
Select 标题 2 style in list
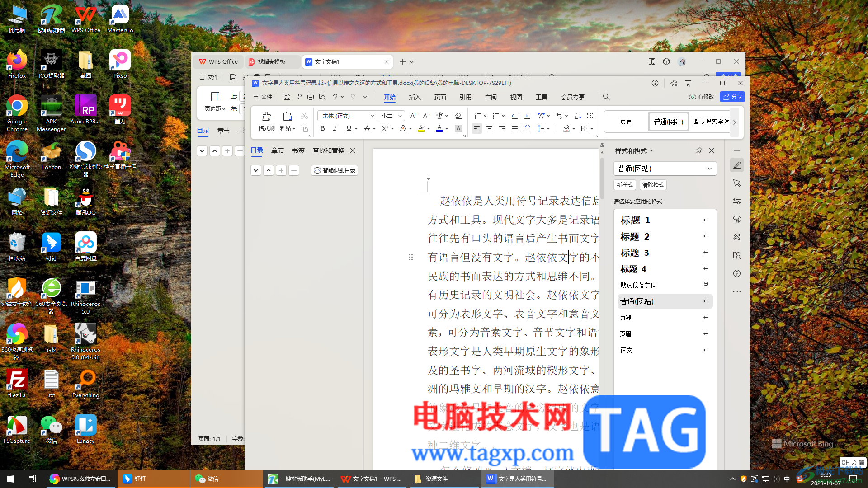[x=635, y=237]
